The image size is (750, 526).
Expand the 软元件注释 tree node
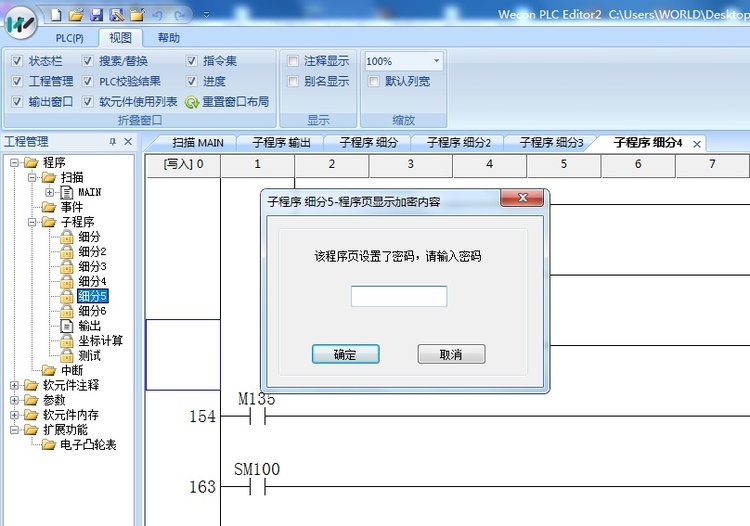pos(15,385)
